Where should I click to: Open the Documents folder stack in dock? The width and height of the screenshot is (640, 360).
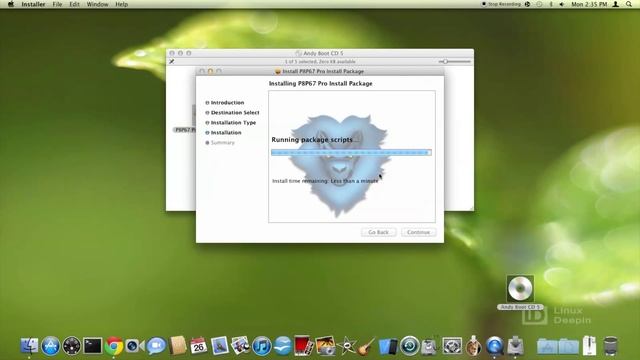click(x=568, y=347)
